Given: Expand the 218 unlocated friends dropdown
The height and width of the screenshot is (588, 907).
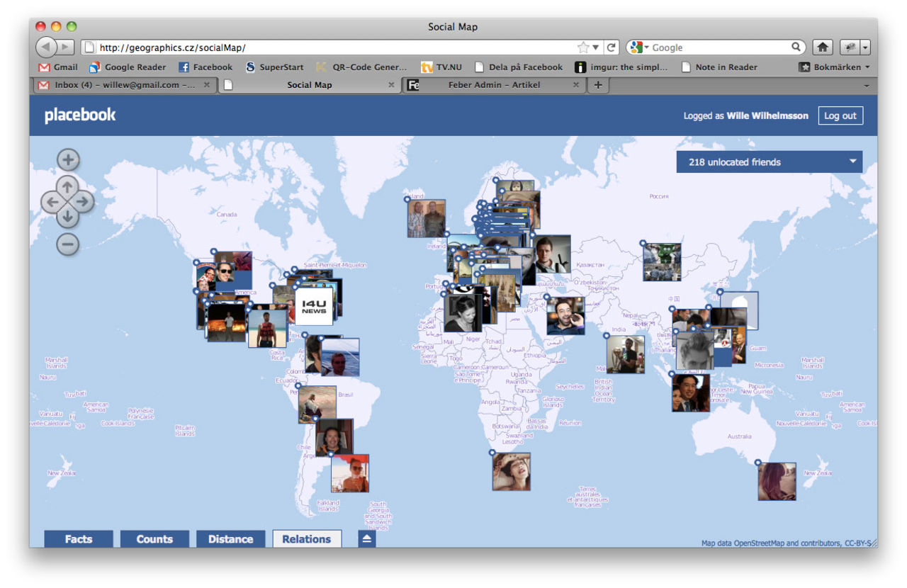Looking at the screenshot, I should click(x=769, y=162).
